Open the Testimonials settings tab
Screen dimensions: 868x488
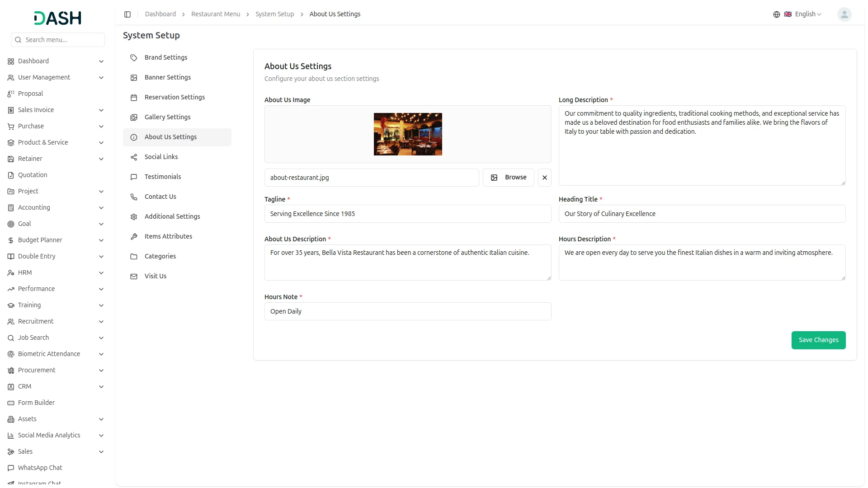[163, 177]
